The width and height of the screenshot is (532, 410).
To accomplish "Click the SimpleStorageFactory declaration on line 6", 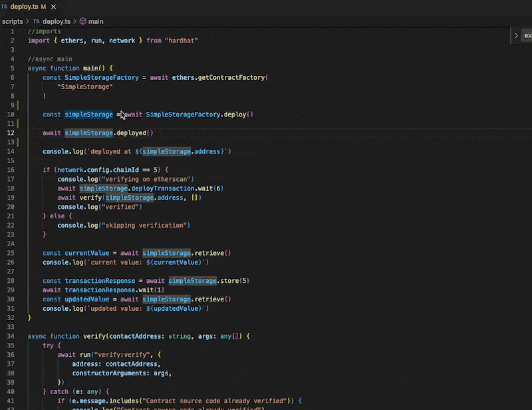I will [102, 77].
